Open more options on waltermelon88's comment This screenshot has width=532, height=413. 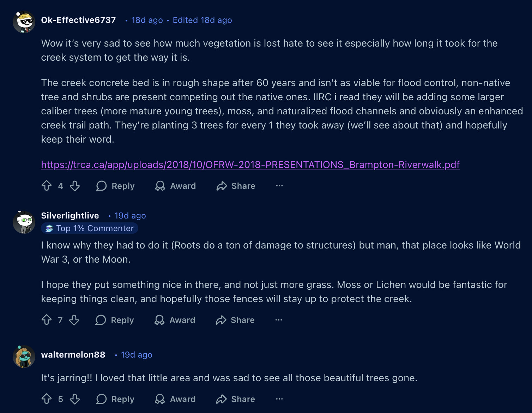[279, 399]
